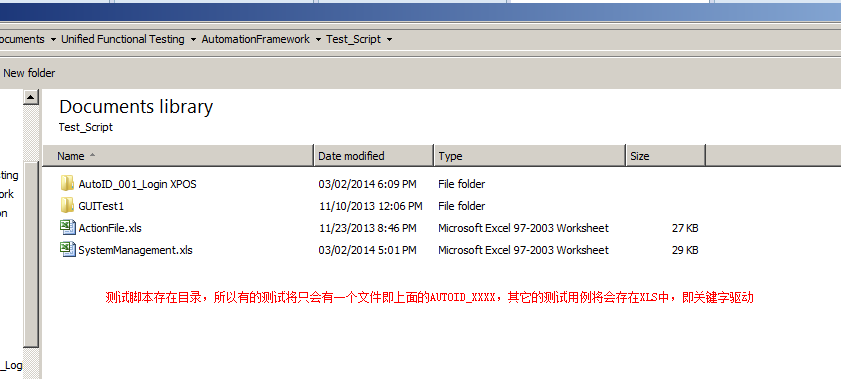Click the File folder type of GUITest1

[x=462, y=206]
